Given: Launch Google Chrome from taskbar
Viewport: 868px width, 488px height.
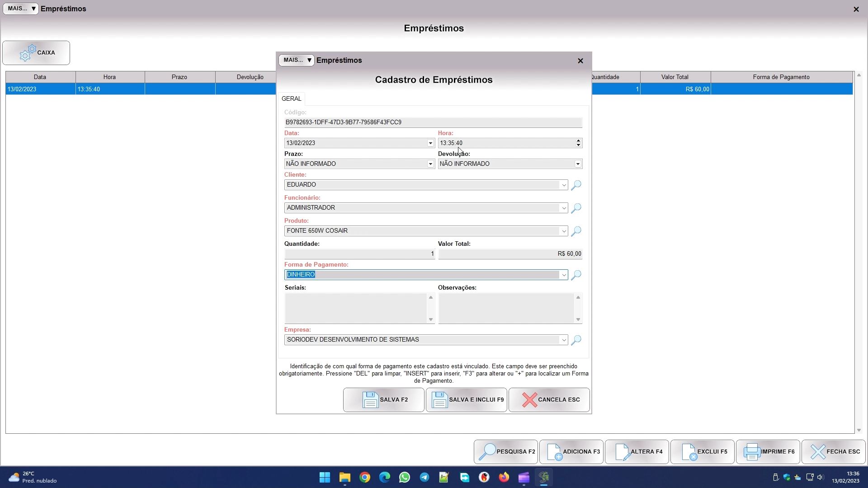Looking at the screenshot, I should 364,478.
